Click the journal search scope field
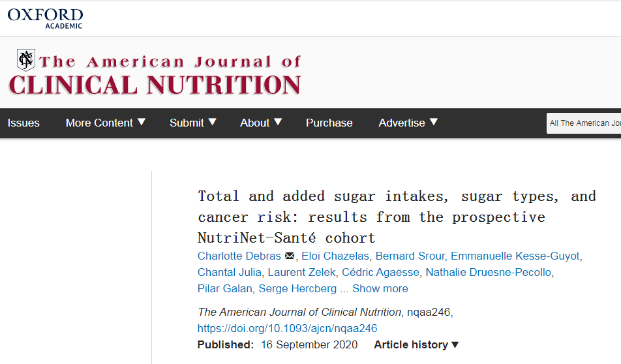621x364 pixels. coord(584,123)
